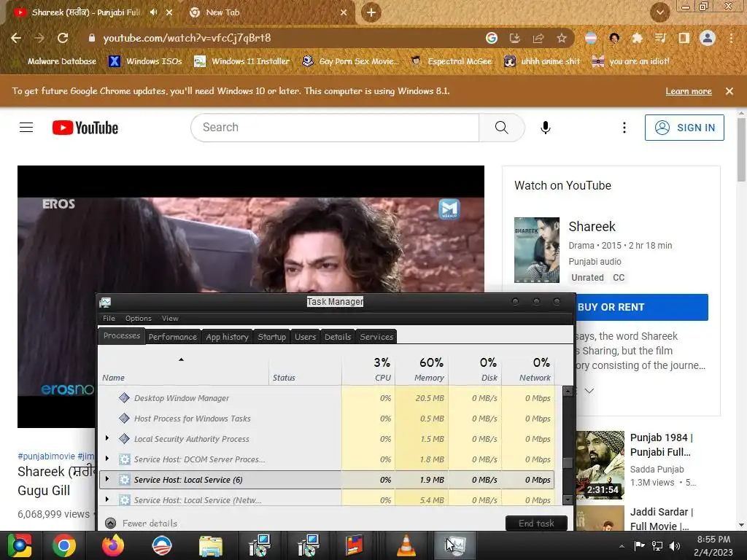Open the Chrome profile avatar
Image resolution: width=747 pixels, height=560 pixels.
coord(708,38)
